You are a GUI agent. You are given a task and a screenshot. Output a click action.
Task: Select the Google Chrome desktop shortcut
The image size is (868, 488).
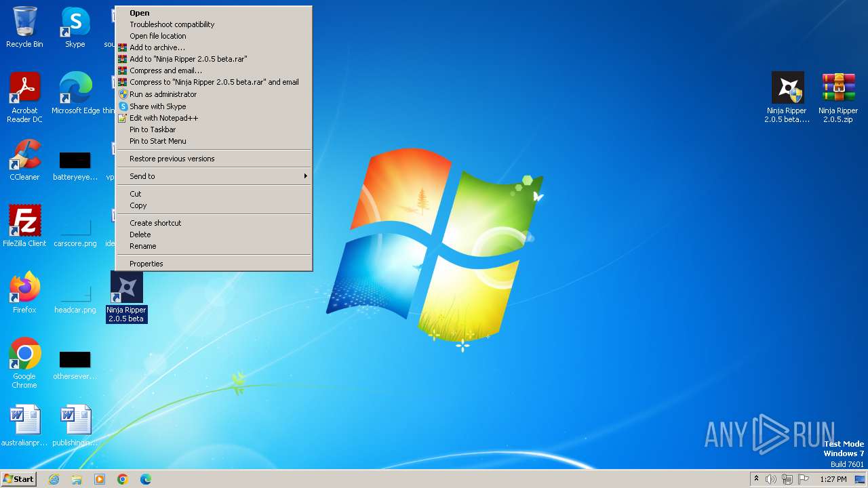(x=24, y=363)
